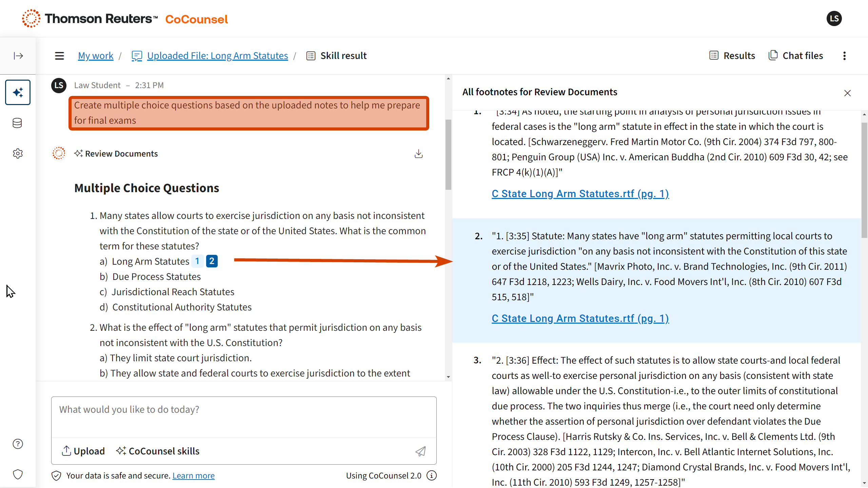Image resolution: width=868 pixels, height=488 pixels.
Task: Close the All footnotes panel
Action: point(847,93)
